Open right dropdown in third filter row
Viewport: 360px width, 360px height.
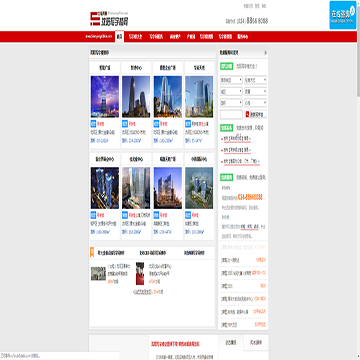pyautogui.click(x=255, y=102)
